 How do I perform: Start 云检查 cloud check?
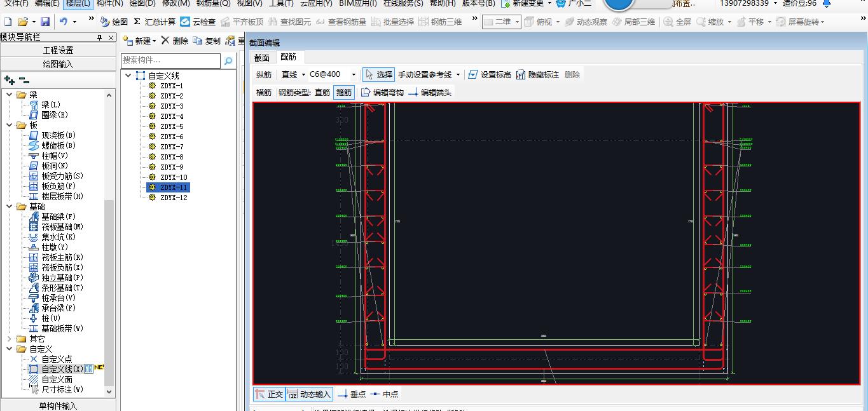pos(198,22)
